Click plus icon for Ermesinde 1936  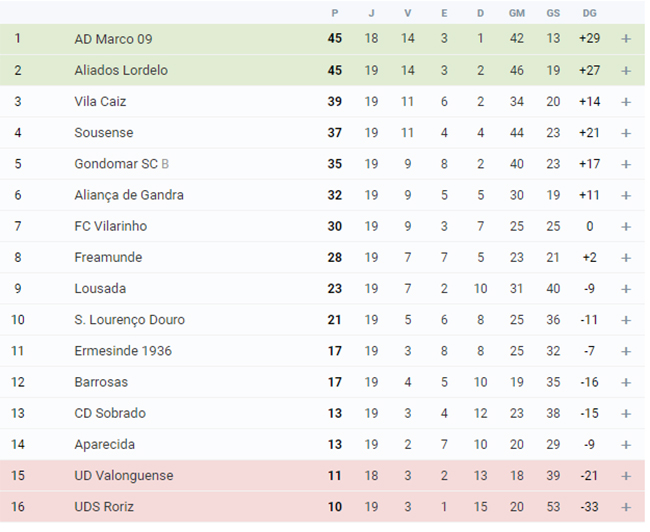(626, 351)
